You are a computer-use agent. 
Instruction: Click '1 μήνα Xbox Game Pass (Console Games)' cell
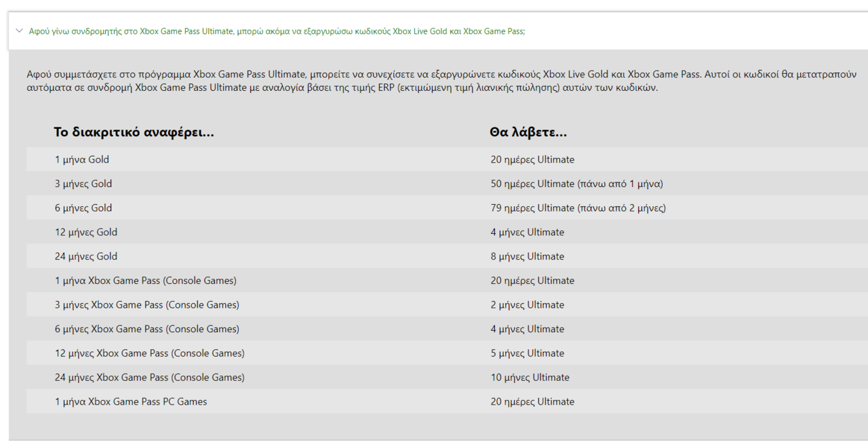click(x=146, y=281)
